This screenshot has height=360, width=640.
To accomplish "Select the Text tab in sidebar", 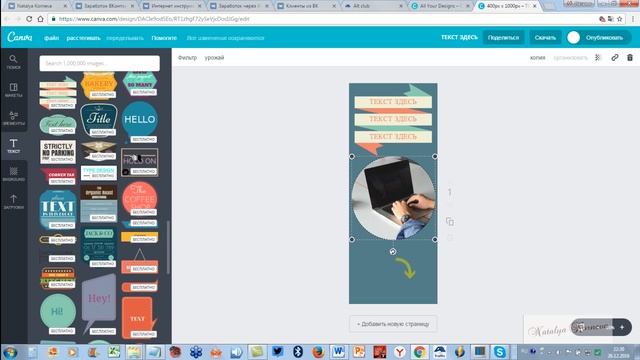I will [x=13, y=146].
